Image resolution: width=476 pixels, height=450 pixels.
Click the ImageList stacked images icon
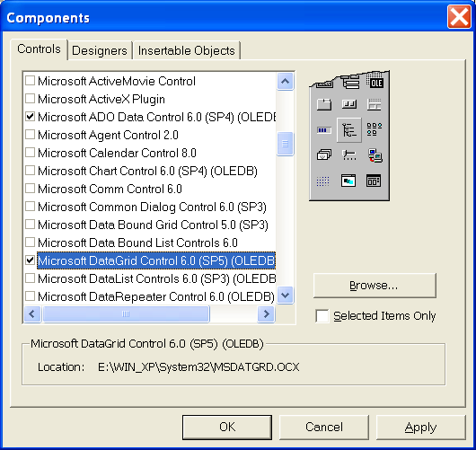(x=324, y=154)
